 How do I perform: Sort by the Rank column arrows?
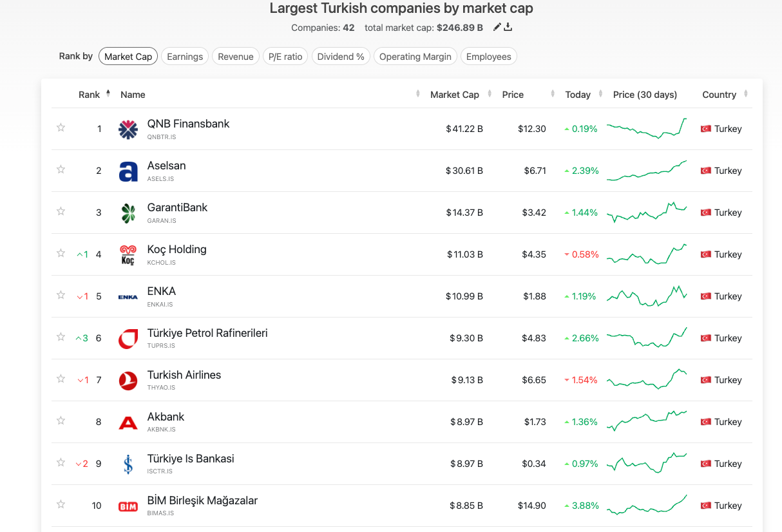coord(108,94)
